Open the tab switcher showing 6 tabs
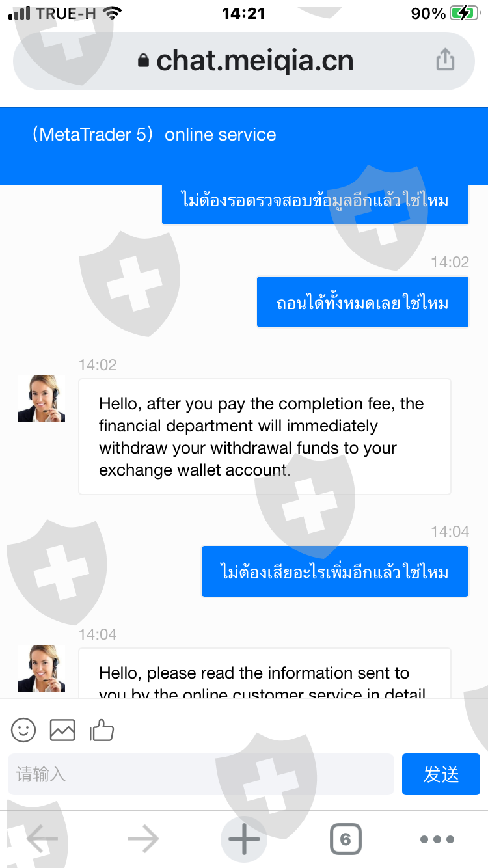Screen dimensions: 488x868 pyautogui.click(x=346, y=839)
